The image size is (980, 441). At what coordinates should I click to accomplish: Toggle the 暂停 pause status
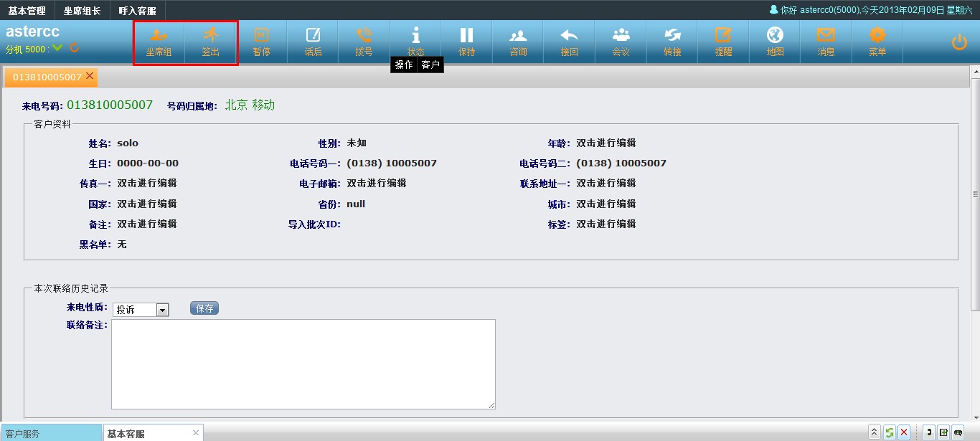click(x=261, y=42)
